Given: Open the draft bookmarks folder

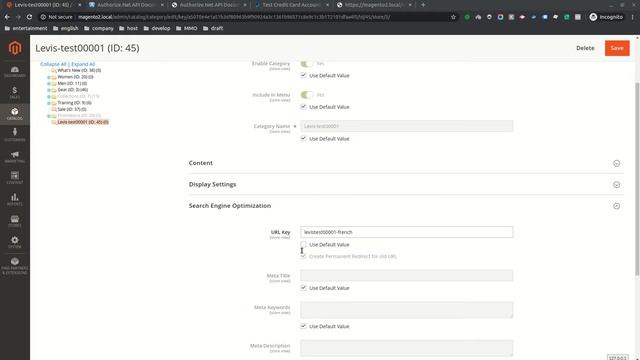Looking at the screenshot, I should (x=213, y=28).
